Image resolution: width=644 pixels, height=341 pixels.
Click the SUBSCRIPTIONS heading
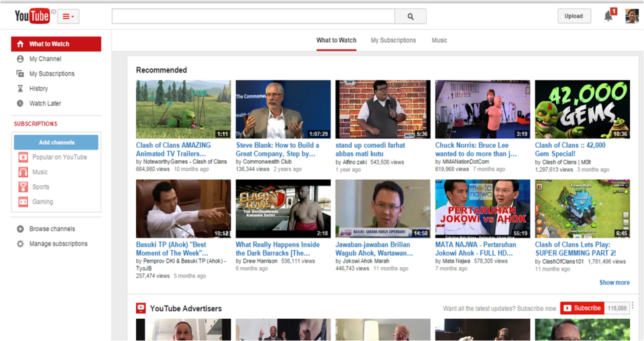36,124
